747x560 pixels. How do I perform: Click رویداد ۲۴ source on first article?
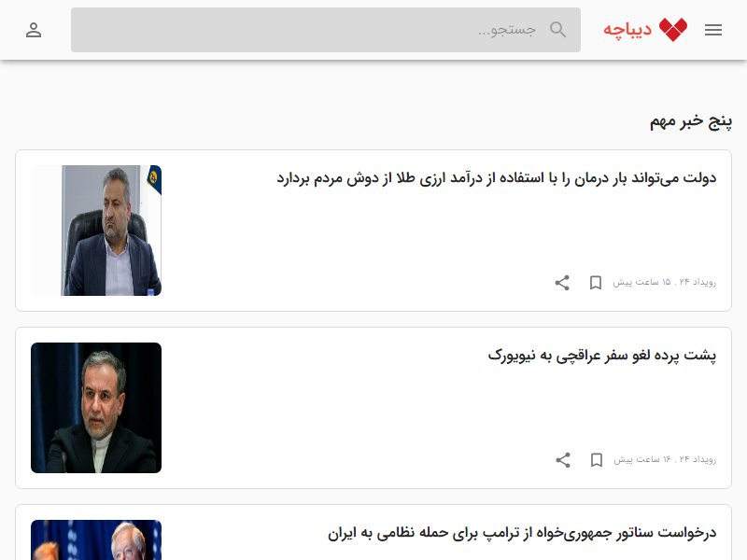698,282
